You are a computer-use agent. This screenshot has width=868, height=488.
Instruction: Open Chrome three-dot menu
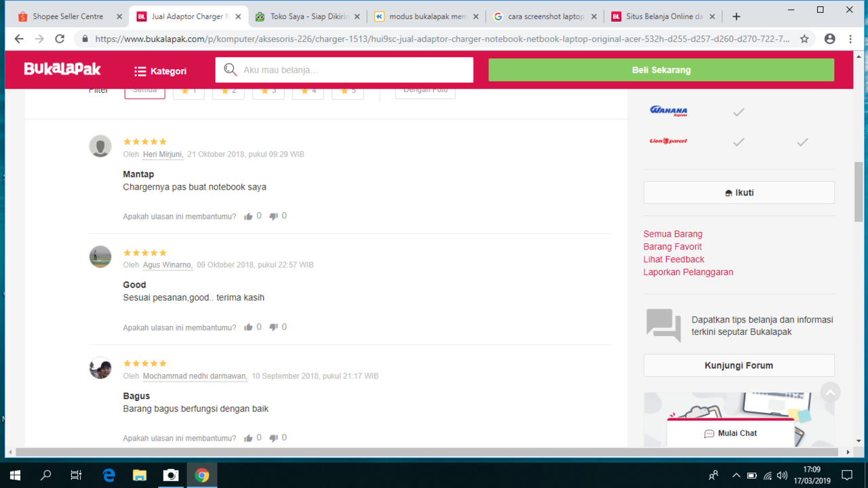850,39
